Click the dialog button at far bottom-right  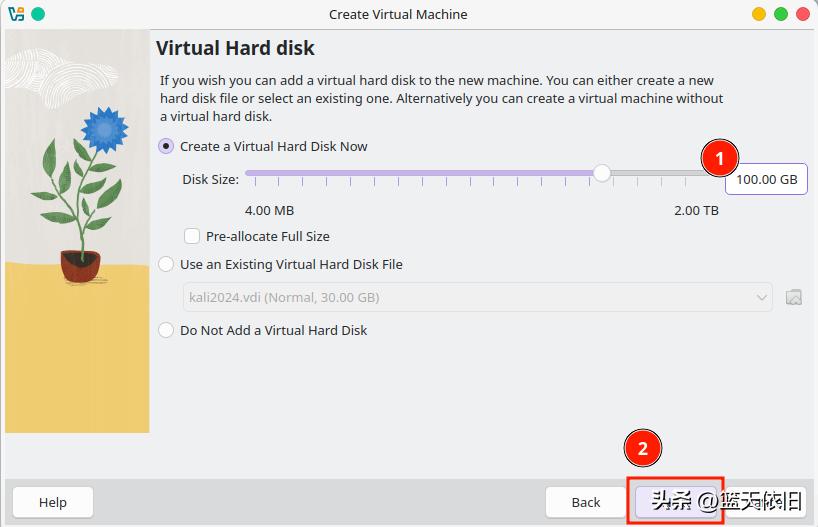click(x=770, y=502)
